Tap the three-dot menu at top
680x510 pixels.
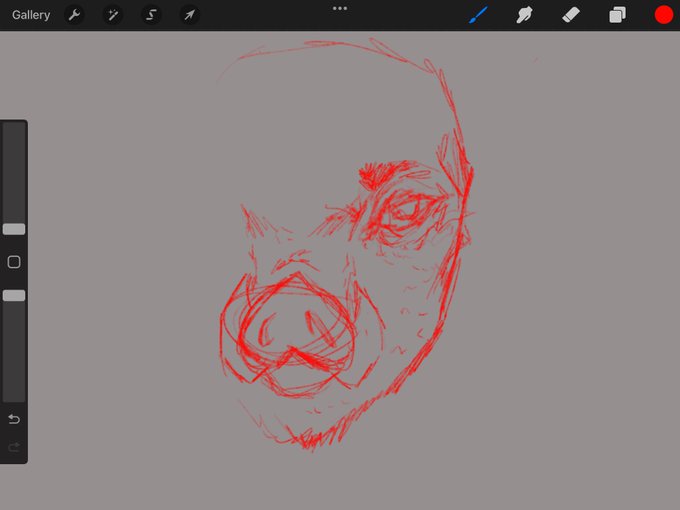(340, 8)
